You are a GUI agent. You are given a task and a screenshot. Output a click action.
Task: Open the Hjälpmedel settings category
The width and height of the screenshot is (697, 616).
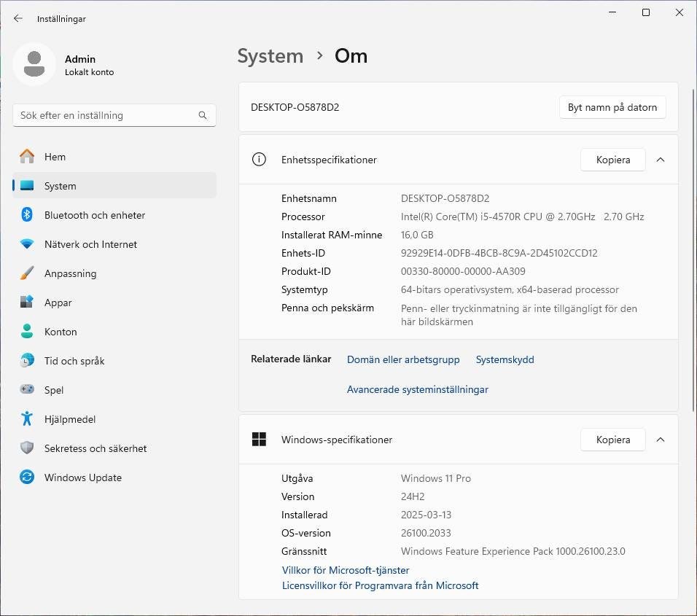coord(69,419)
